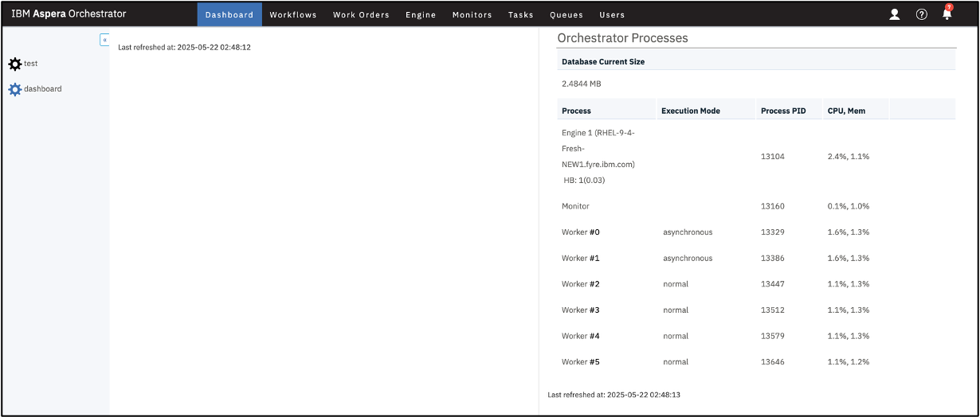Click the Orchestrator Processes heading
This screenshot has width=980, height=417.
point(622,37)
